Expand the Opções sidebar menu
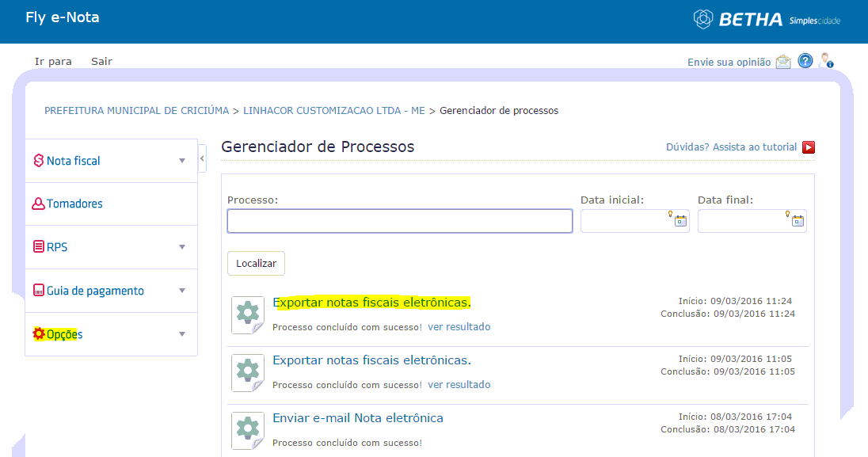 click(111, 334)
